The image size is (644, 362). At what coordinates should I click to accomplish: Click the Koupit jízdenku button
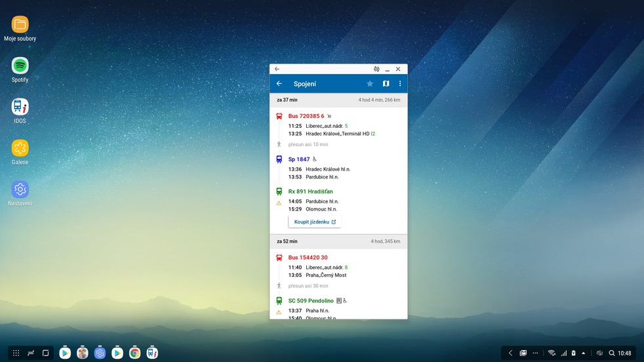point(315,222)
